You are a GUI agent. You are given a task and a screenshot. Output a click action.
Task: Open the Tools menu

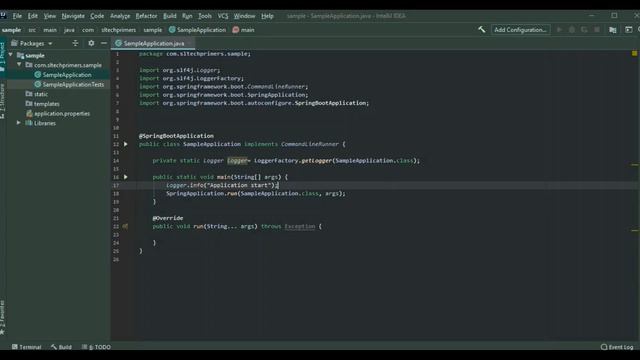coord(205,16)
